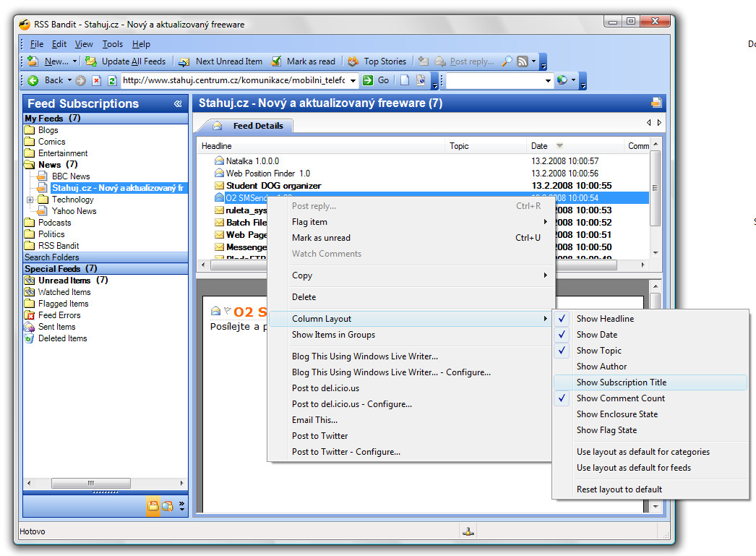Collapse Feed Subscriptions panel with chevron icon

point(177,103)
